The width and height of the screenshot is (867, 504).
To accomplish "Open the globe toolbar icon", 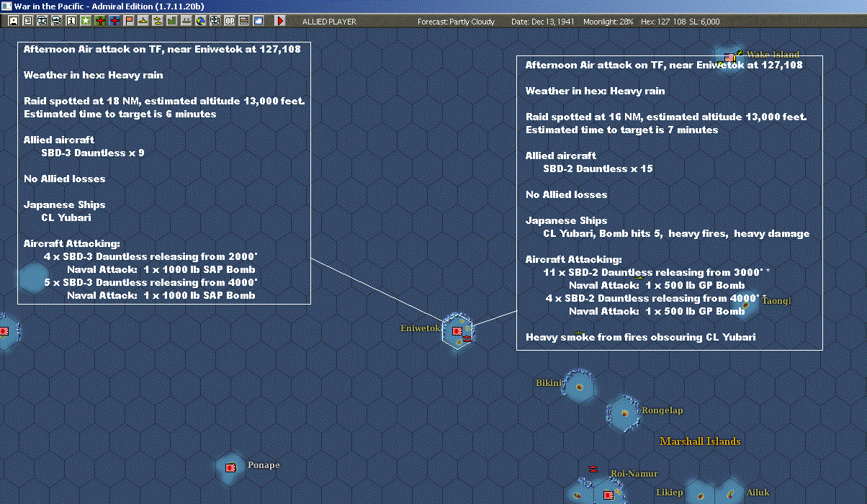I will [x=200, y=21].
